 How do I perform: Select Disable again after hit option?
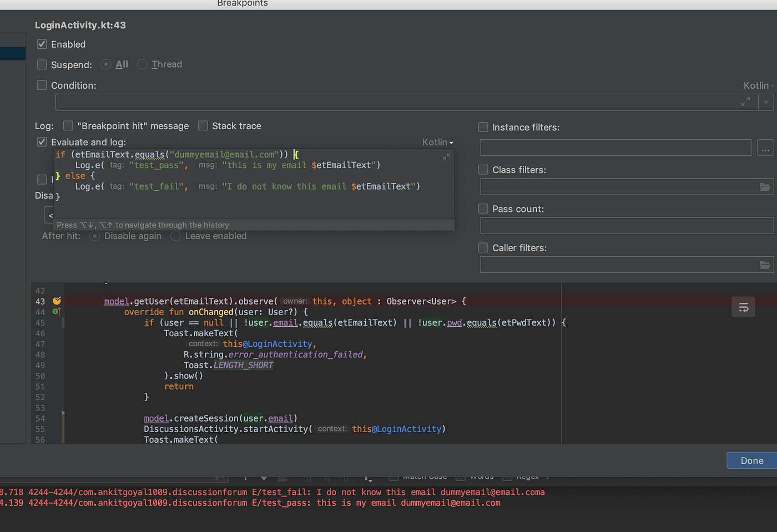coord(95,236)
